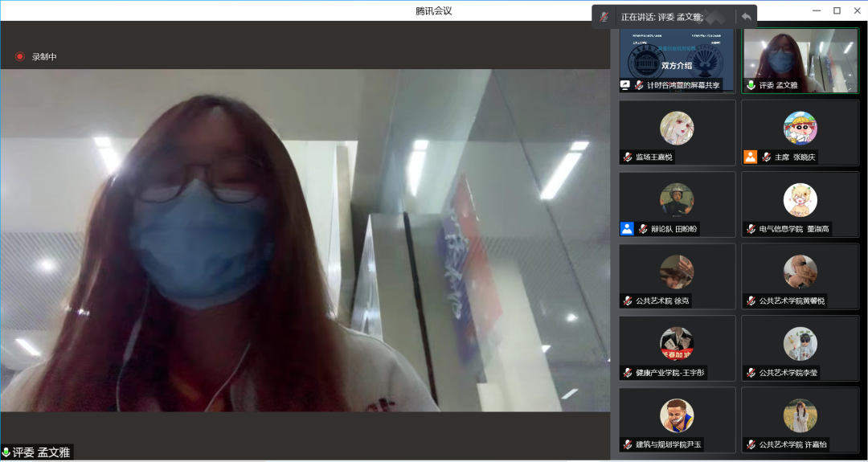
Task: Click muted mic icon beside 计时谷鸿萱的屏幕共享
Action: click(x=640, y=85)
